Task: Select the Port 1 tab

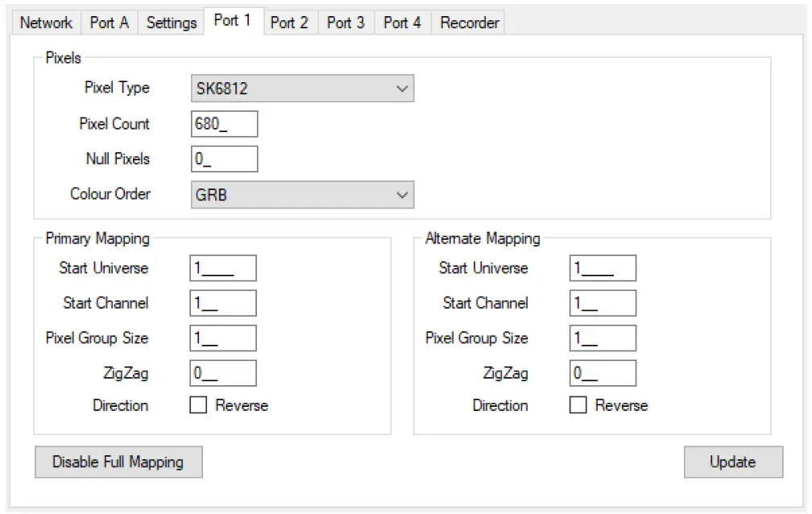Action: 234,23
